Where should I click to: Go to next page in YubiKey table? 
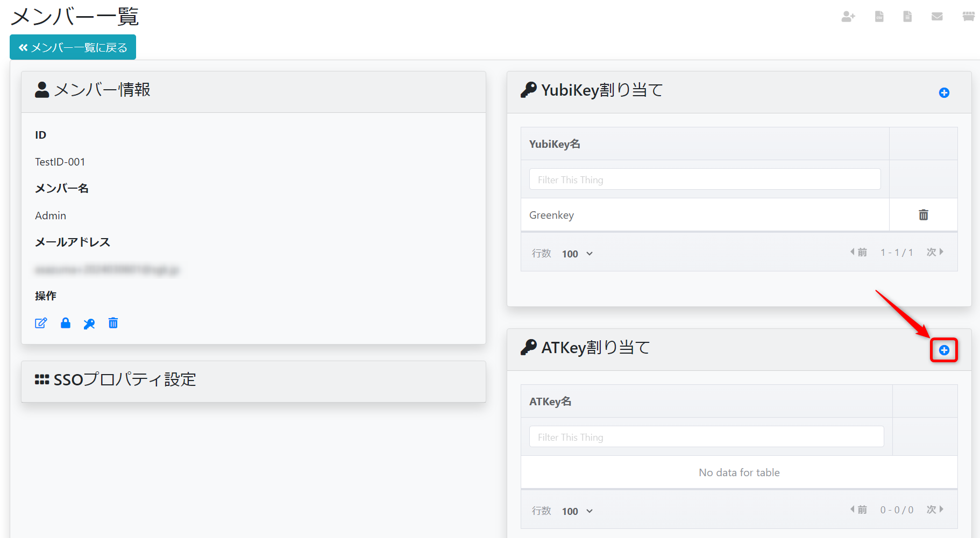coord(935,252)
